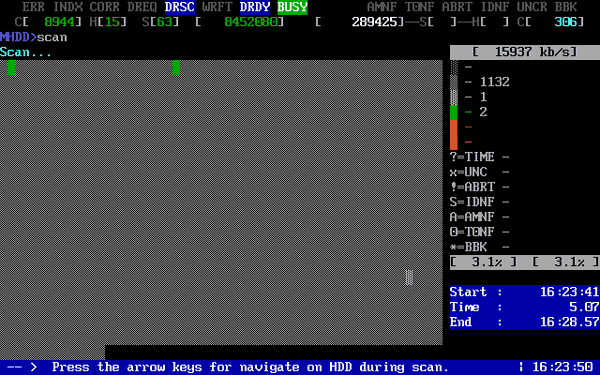Click the ?=TIME error counter
The width and height of the screenshot is (600, 375).
click(x=479, y=157)
